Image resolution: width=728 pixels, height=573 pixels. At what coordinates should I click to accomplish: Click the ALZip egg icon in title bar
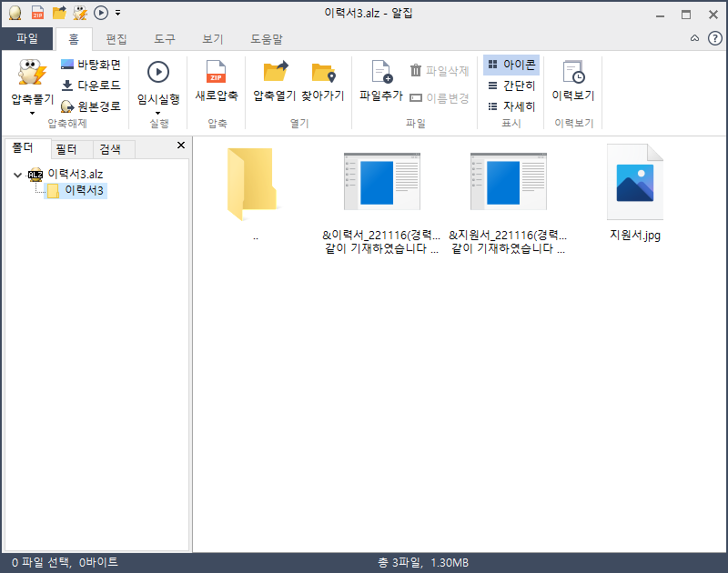(x=15, y=13)
